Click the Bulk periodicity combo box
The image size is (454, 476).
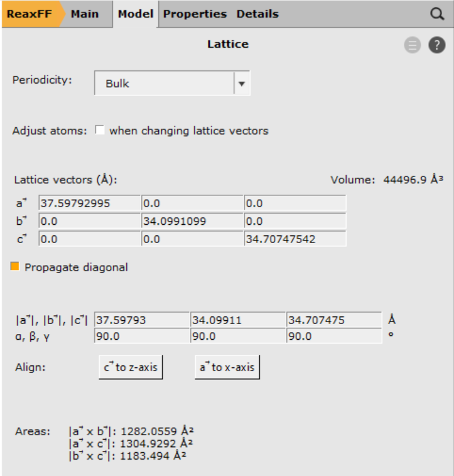click(x=164, y=84)
